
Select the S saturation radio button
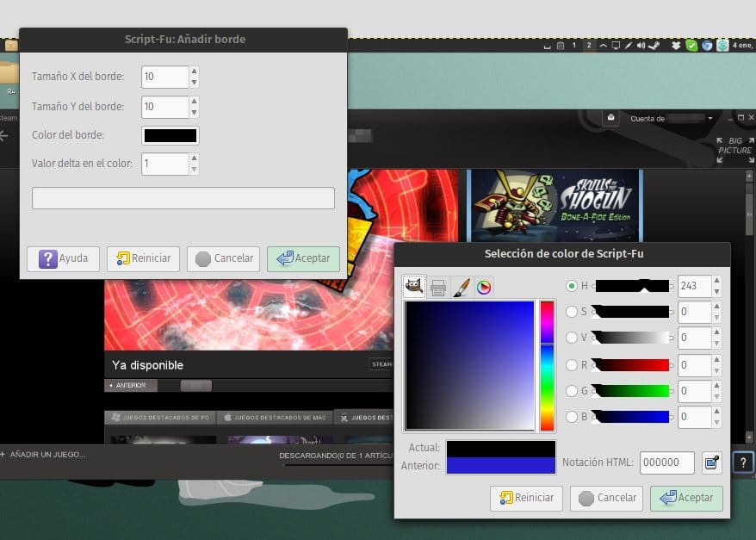click(x=572, y=312)
